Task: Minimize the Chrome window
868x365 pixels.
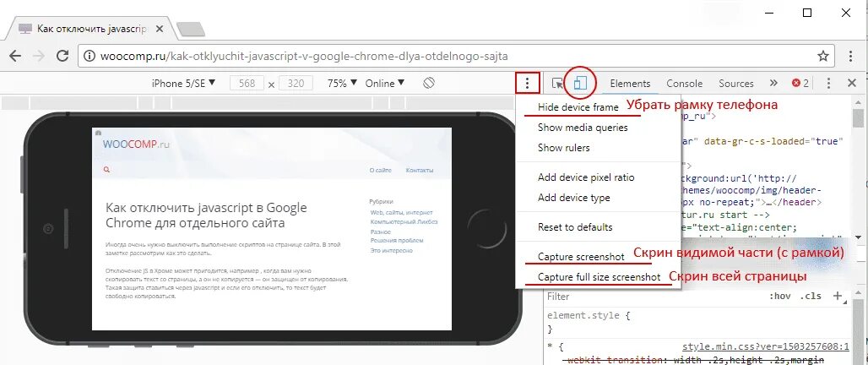Action: pos(769,14)
